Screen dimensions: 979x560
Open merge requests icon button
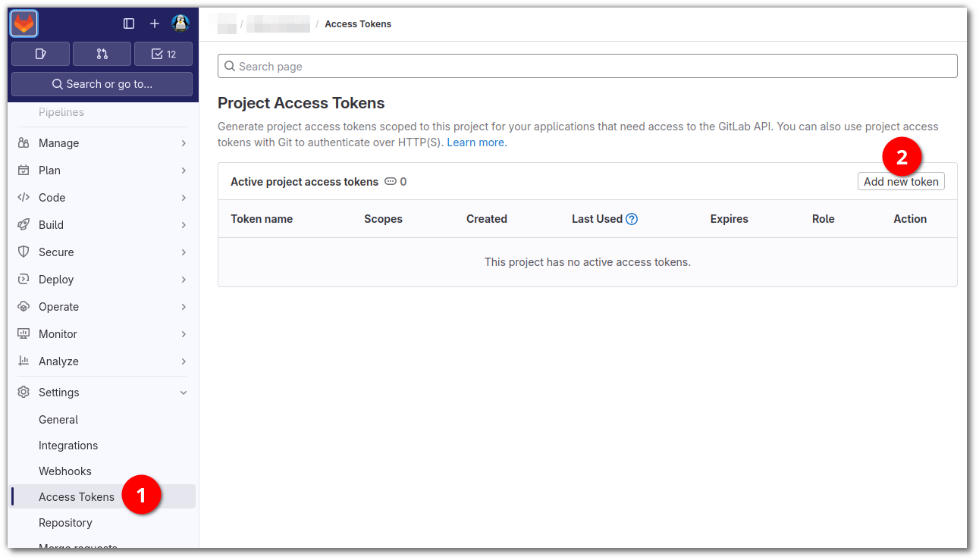click(102, 54)
